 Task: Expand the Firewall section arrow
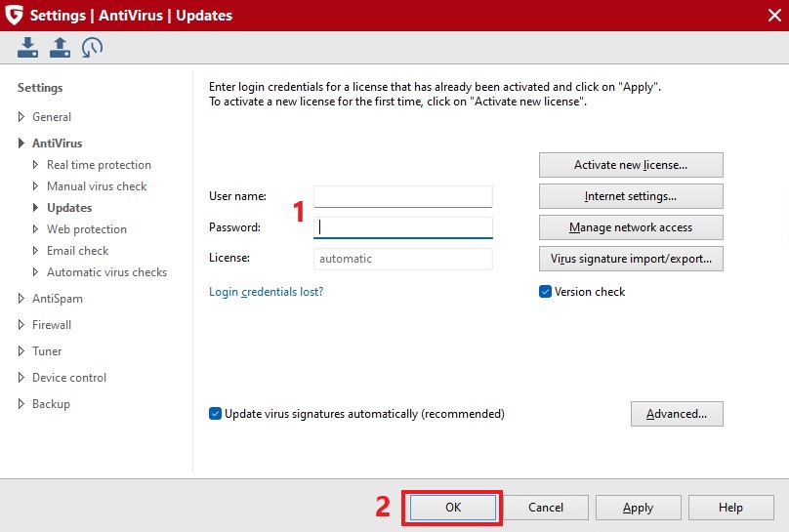pyautogui.click(x=21, y=324)
